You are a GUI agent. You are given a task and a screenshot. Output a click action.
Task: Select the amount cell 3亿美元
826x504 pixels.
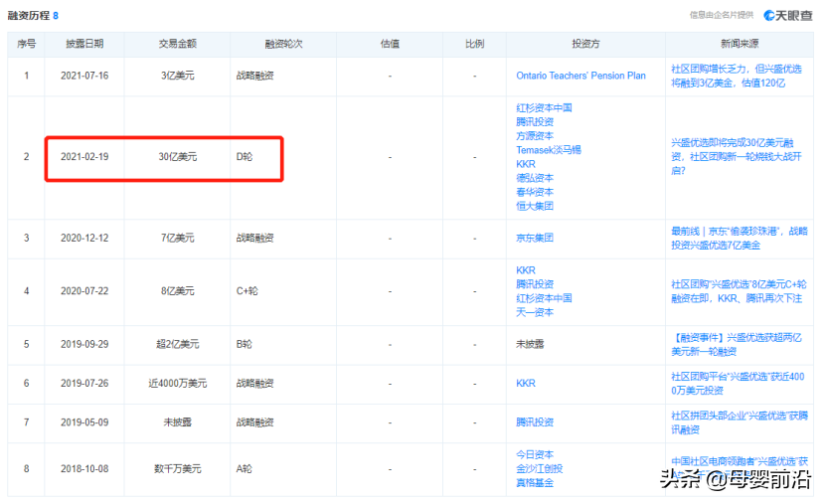pyautogui.click(x=178, y=76)
